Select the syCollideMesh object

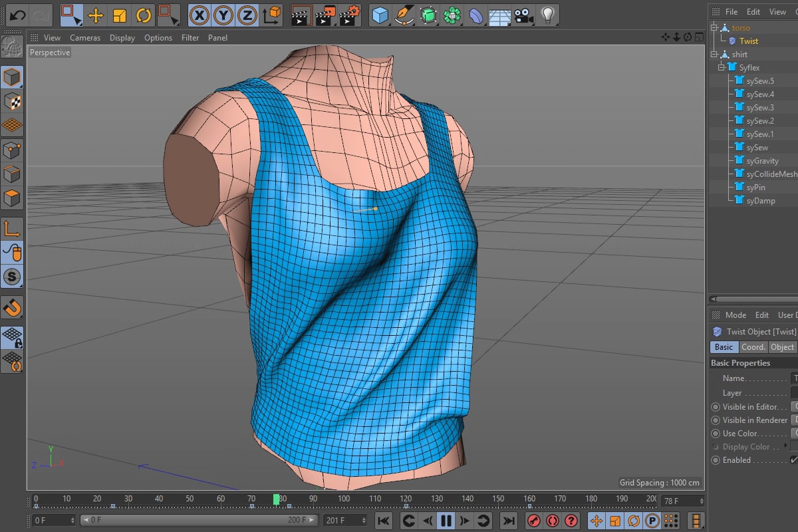771,174
